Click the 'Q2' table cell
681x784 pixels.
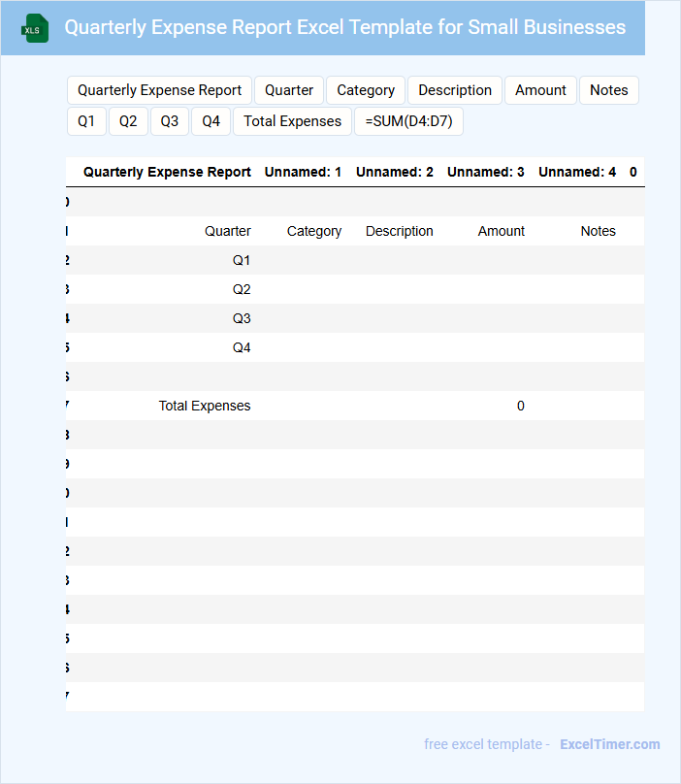tap(242, 289)
